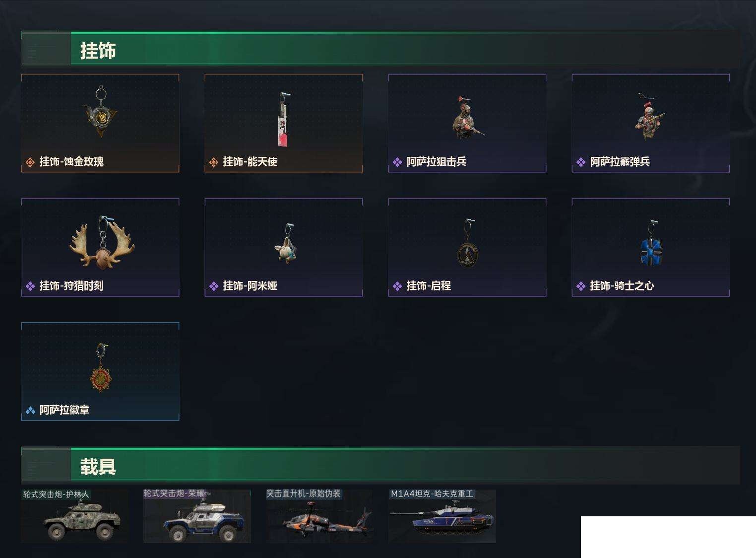Image resolution: width=756 pixels, height=558 pixels.
Task: Open the 阿萨拉徽章 badge charm
Action: (100, 371)
